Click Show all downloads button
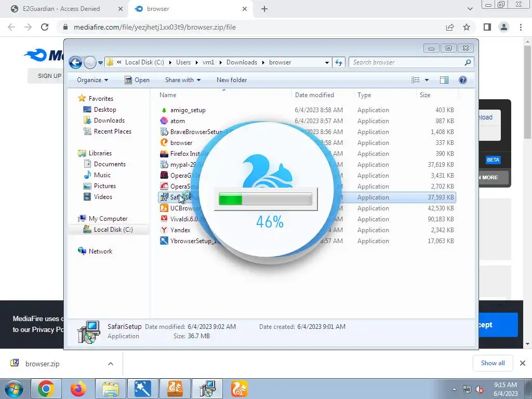 [493, 363]
